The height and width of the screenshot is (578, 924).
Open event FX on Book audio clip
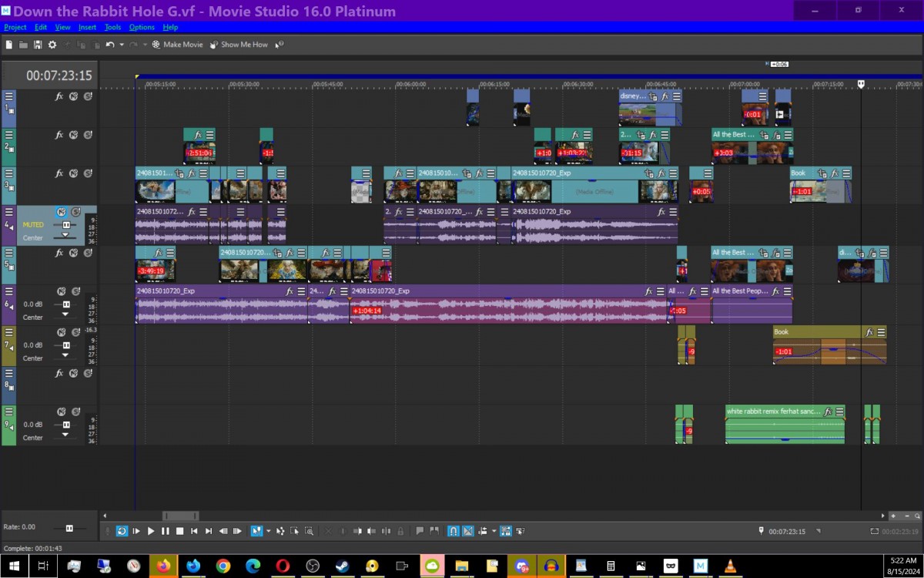click(869, 332)
